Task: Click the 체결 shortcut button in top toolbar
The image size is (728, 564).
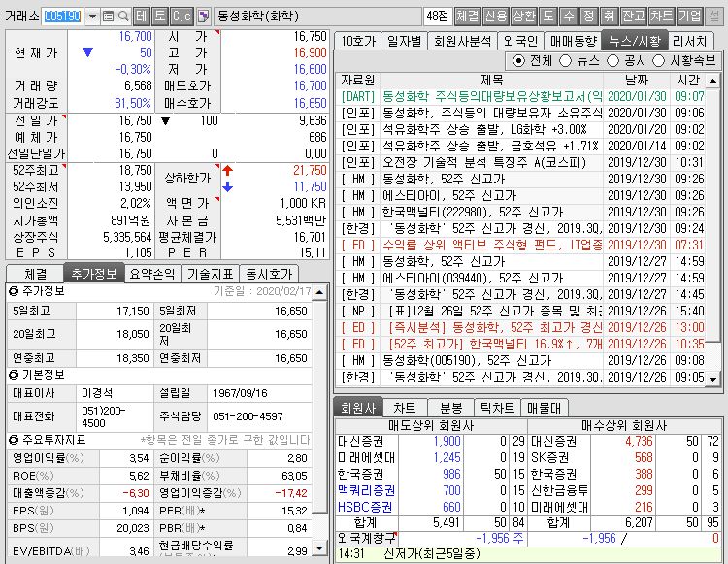Action: point(467,17)
